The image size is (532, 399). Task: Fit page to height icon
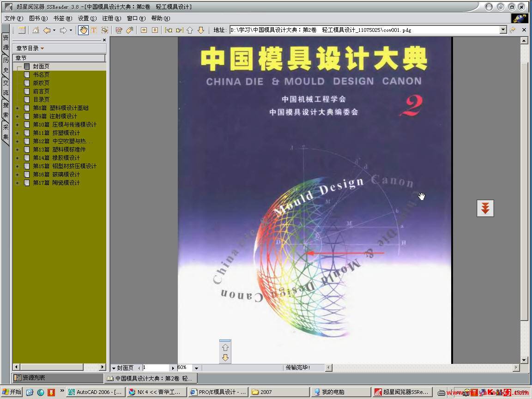pyautogui.click(x=155, y=30)
